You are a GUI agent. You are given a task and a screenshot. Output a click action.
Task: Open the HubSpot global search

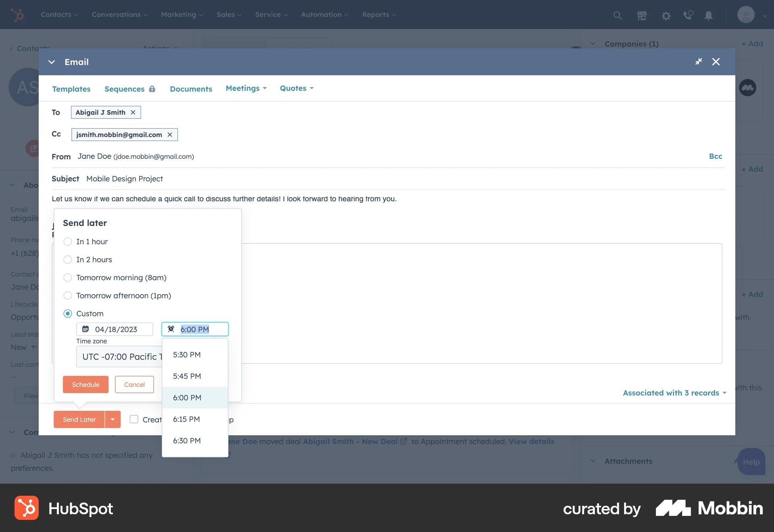click(x=617, y=15)
